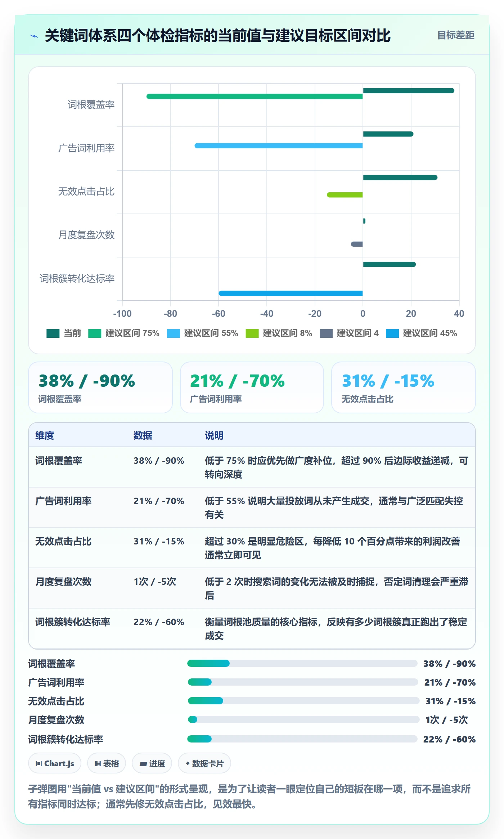
Task: Click the 无效点击占比 progress bar
Action: (x=304, y=701)
